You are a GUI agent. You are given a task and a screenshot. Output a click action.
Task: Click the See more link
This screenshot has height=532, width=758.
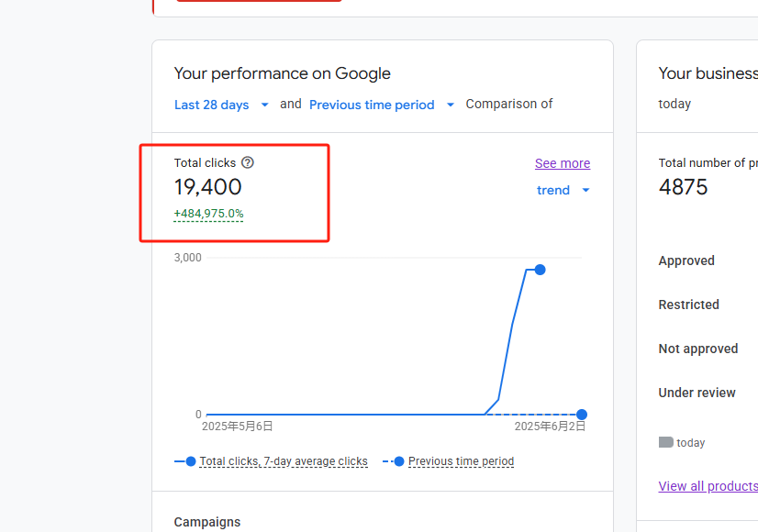tap(562, 163)
